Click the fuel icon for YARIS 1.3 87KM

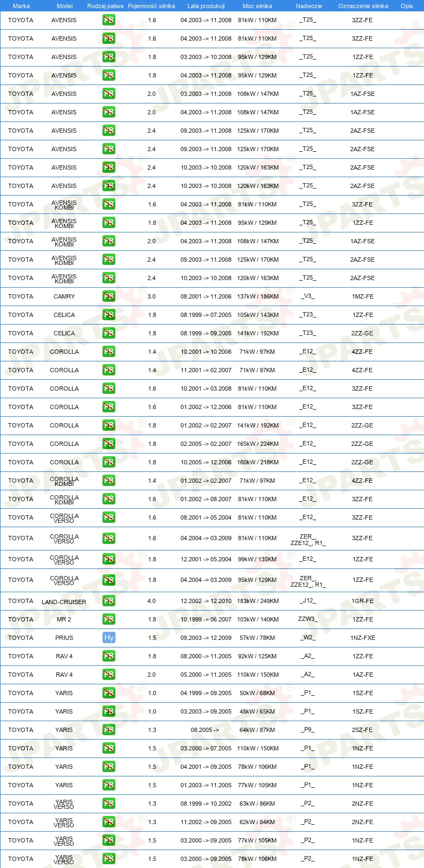pos(109,730)
